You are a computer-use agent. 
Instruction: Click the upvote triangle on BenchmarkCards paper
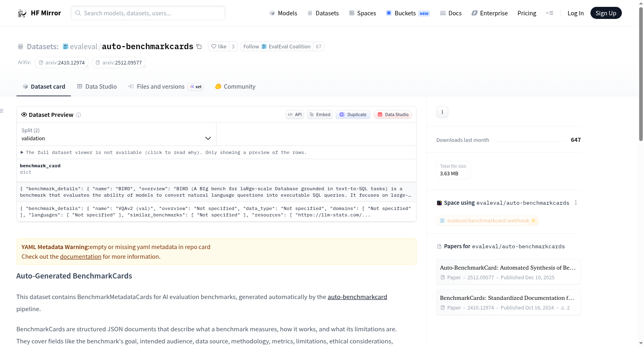563,308
